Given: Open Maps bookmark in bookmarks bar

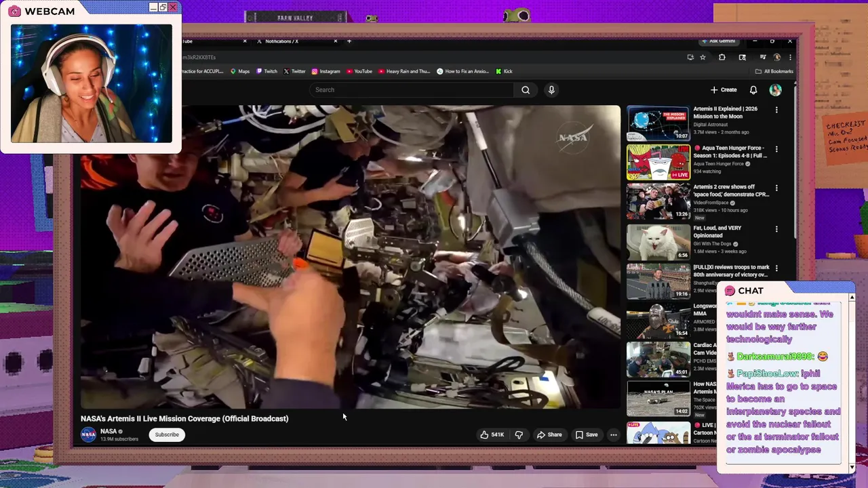Looking at the screenshot, I should [240, 71].
